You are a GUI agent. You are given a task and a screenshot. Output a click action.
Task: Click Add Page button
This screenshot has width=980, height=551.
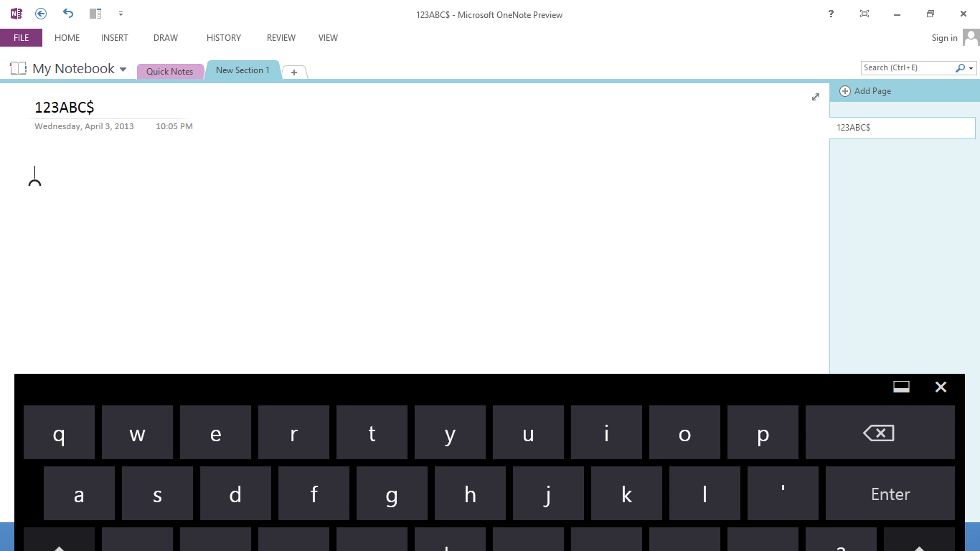coord(865,91)
